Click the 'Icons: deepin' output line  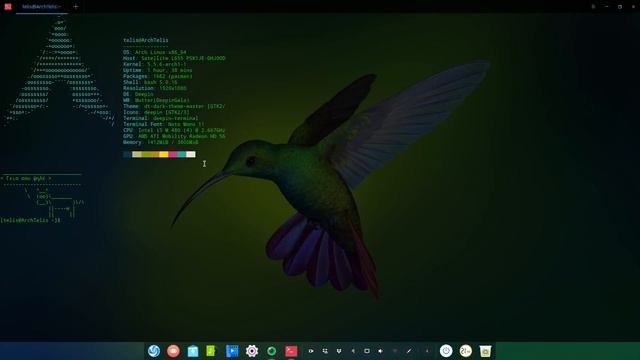156,112
